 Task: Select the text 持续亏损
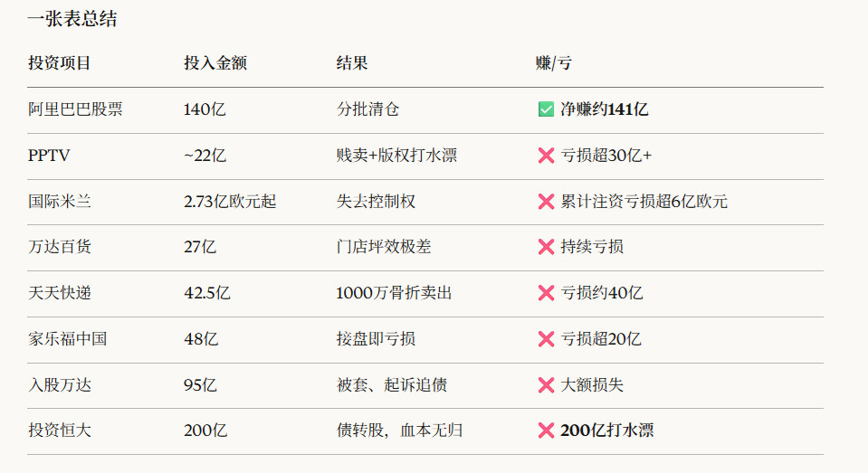592,246
